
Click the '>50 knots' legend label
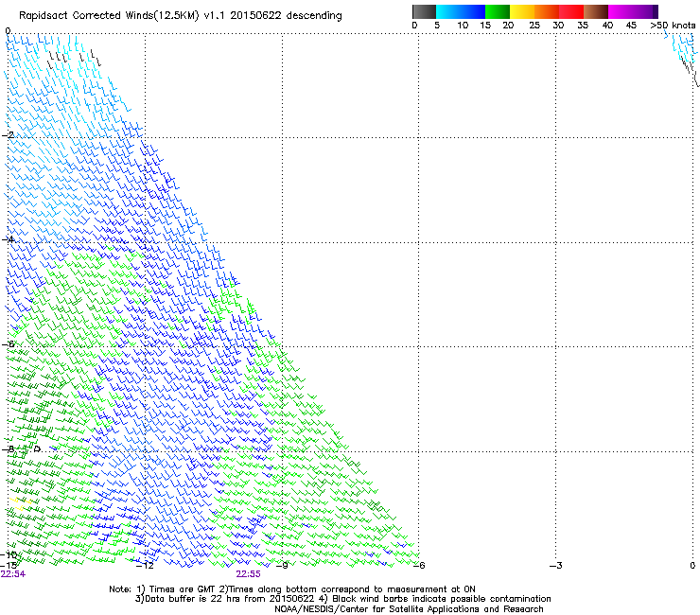click(673, 26)
